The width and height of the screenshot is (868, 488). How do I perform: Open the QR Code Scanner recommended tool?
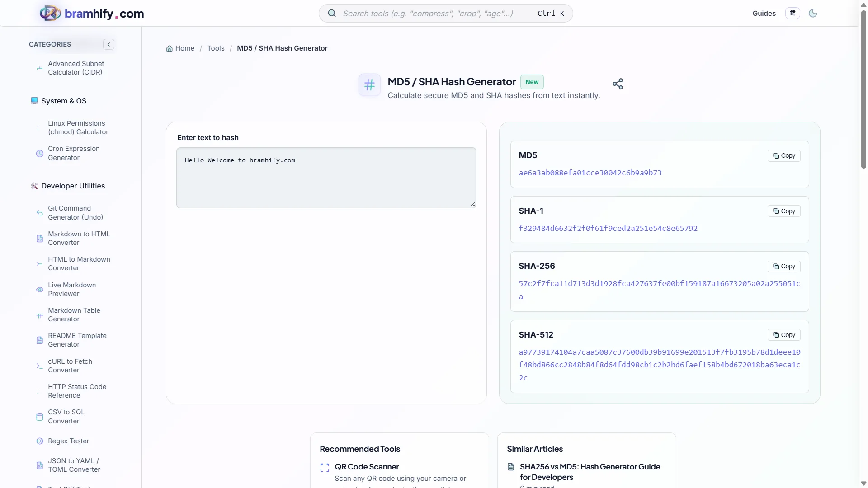pos(367,467)
